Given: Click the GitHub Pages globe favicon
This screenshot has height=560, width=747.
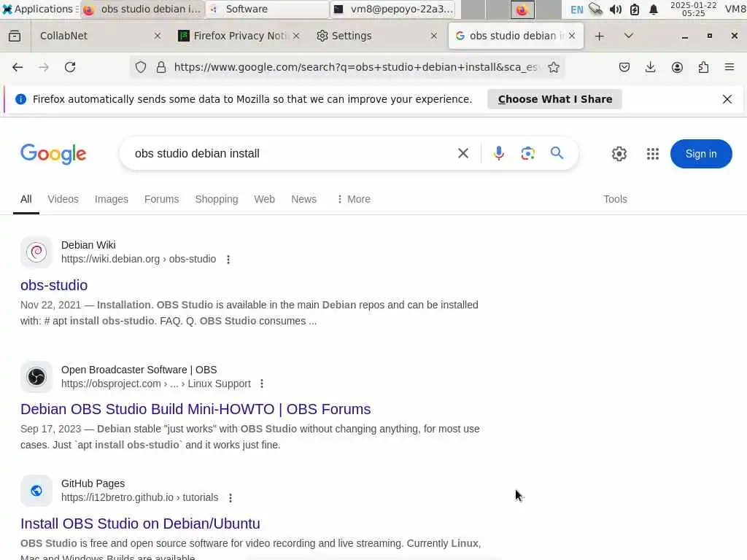Looking at the screenshot, I should click(x=36, y=491).
